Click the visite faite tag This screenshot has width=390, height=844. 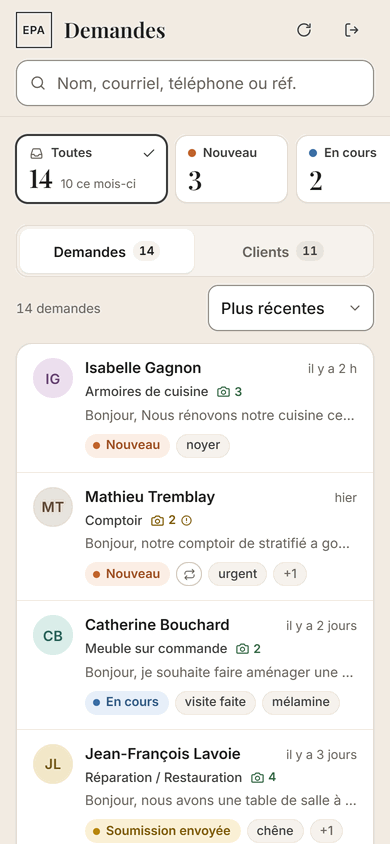pos(215,702)
